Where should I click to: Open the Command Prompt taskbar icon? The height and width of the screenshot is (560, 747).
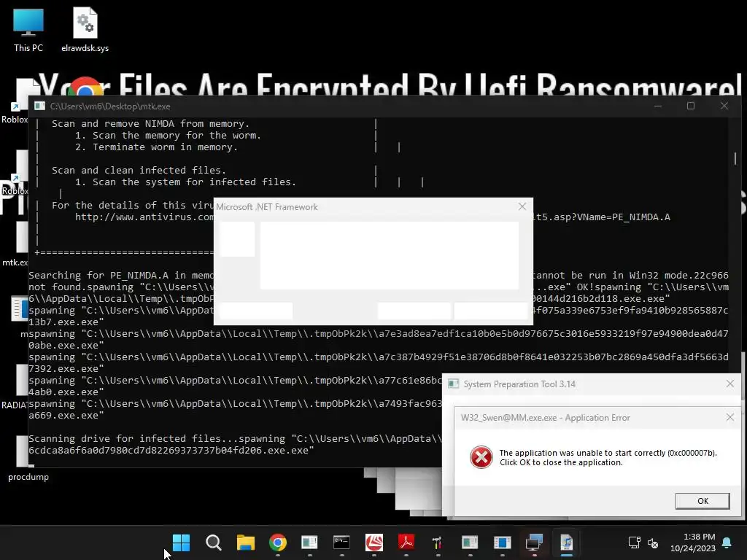pyautogui.click(x=341, y=542)
